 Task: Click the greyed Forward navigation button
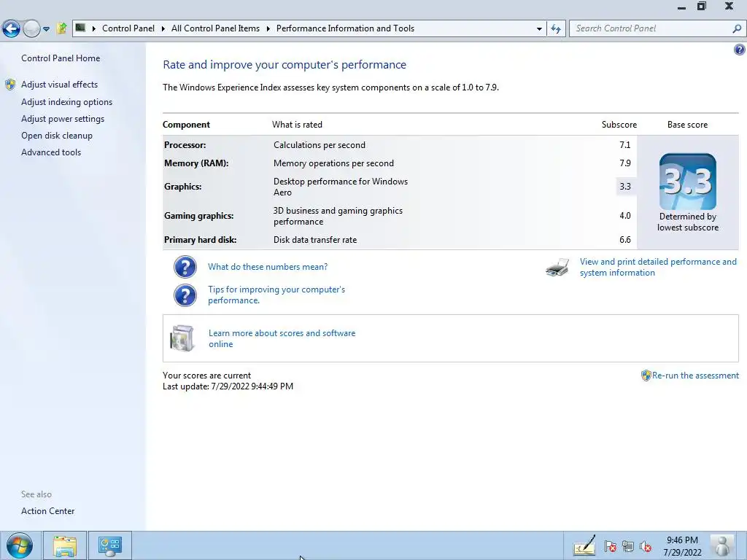[x=31, y=28]
